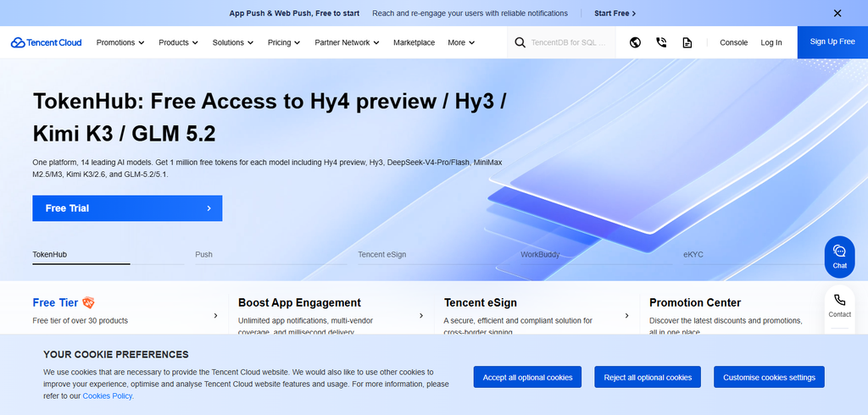This screenshot has height=415, width=868.
Task: Click arrow beside Boost App Engagement card
Action: point(421,315)
